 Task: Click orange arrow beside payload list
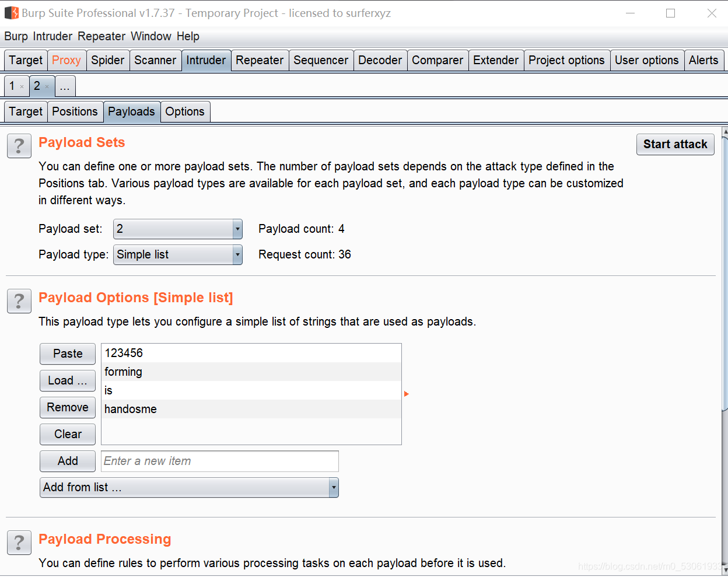pos(407,394)
